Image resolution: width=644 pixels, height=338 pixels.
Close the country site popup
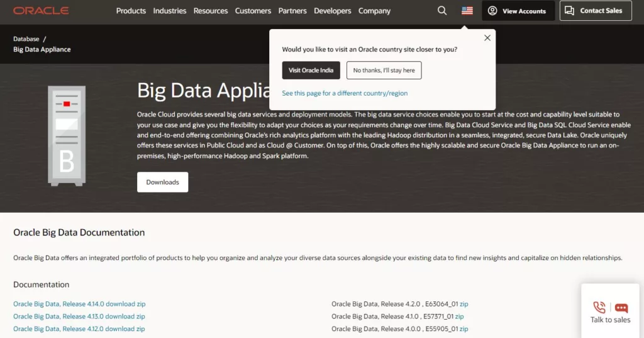click(x=487, y=38)
